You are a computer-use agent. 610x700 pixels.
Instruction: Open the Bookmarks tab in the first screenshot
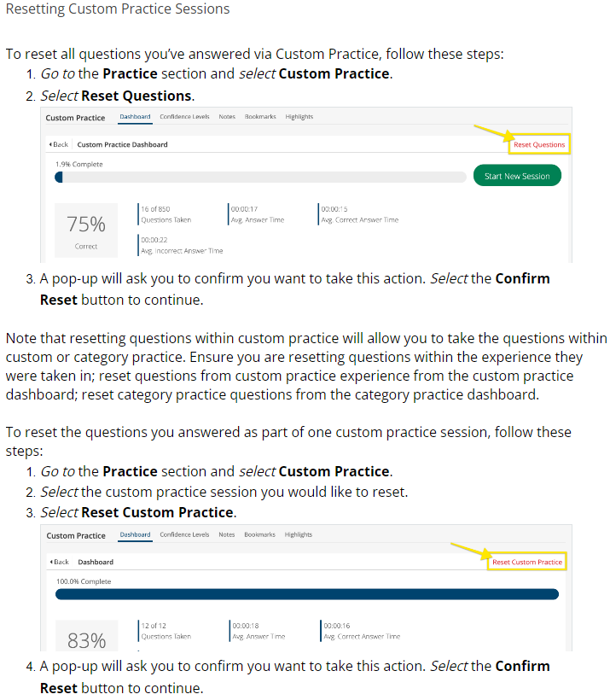260,116
